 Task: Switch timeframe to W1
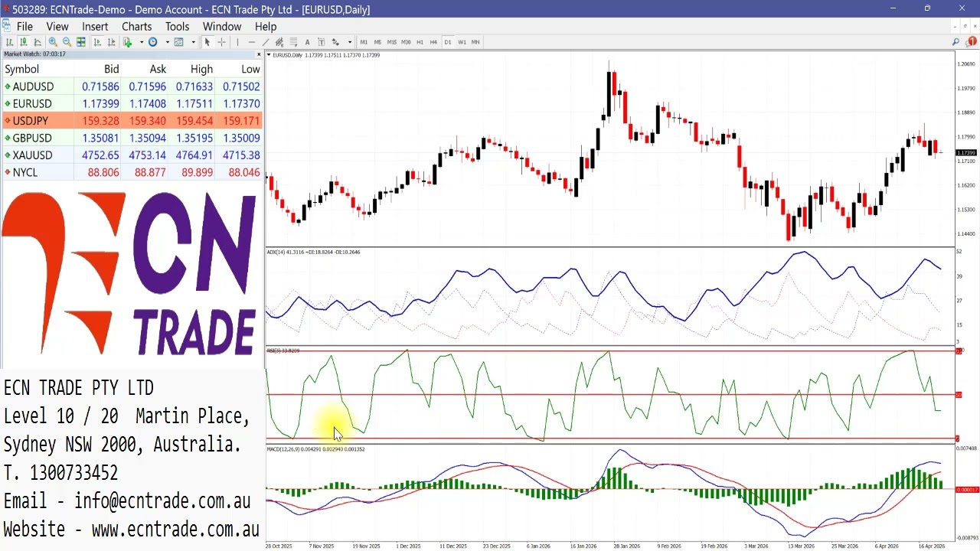click(462, 42)
